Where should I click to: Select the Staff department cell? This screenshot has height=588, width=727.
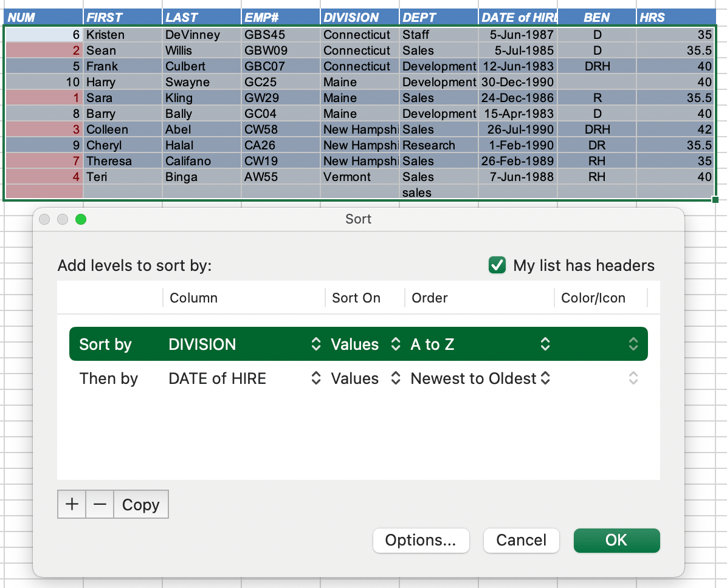(x=439, y=35)
